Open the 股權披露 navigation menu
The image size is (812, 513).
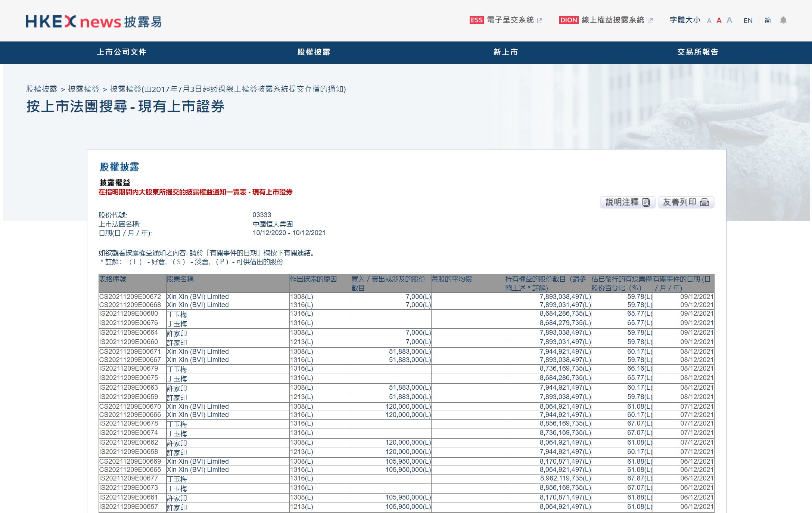[314, 52]
